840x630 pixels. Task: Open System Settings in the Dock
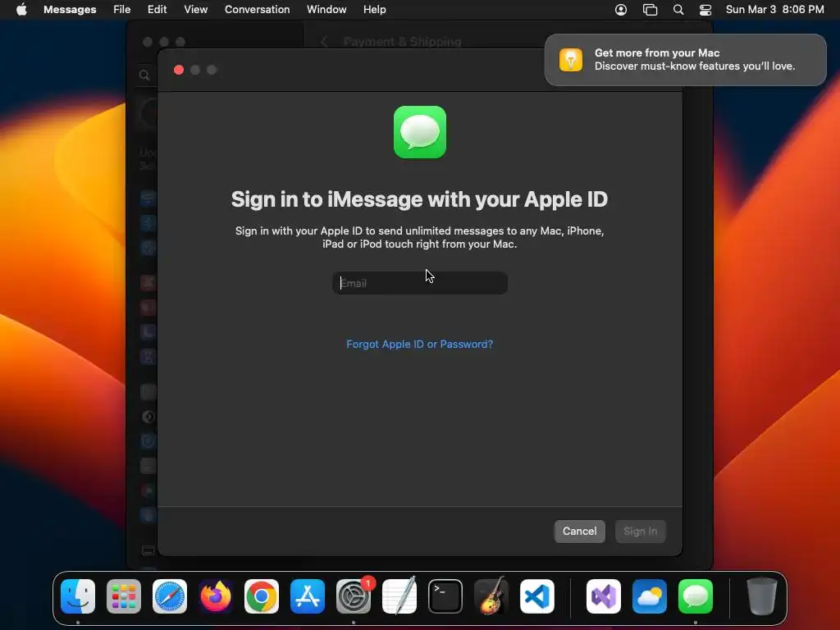coord(354,596)
